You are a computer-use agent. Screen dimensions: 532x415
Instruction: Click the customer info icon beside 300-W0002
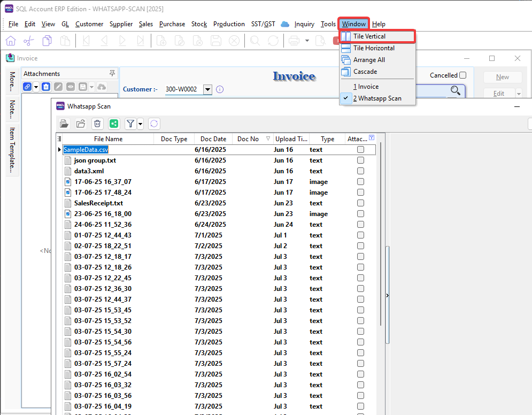tap(219, 89)
